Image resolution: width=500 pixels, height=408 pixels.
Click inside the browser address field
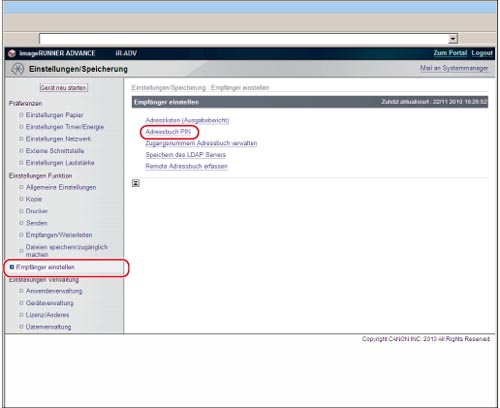[x=244, y=39]
